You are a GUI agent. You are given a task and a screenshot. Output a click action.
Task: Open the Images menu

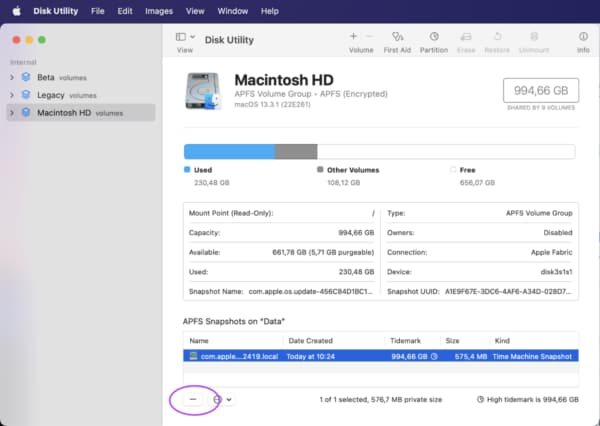(159, 11)
